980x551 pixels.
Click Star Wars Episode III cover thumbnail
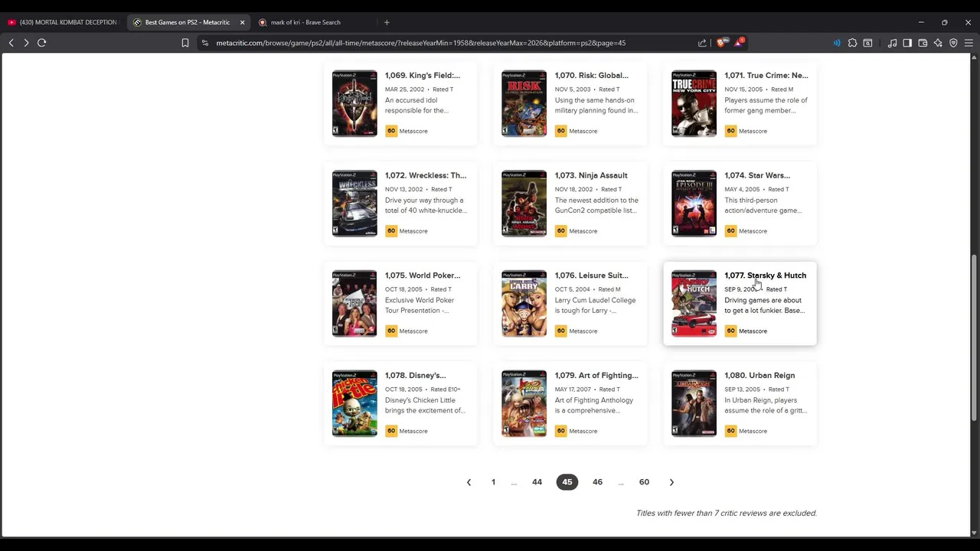click(694, 204)
